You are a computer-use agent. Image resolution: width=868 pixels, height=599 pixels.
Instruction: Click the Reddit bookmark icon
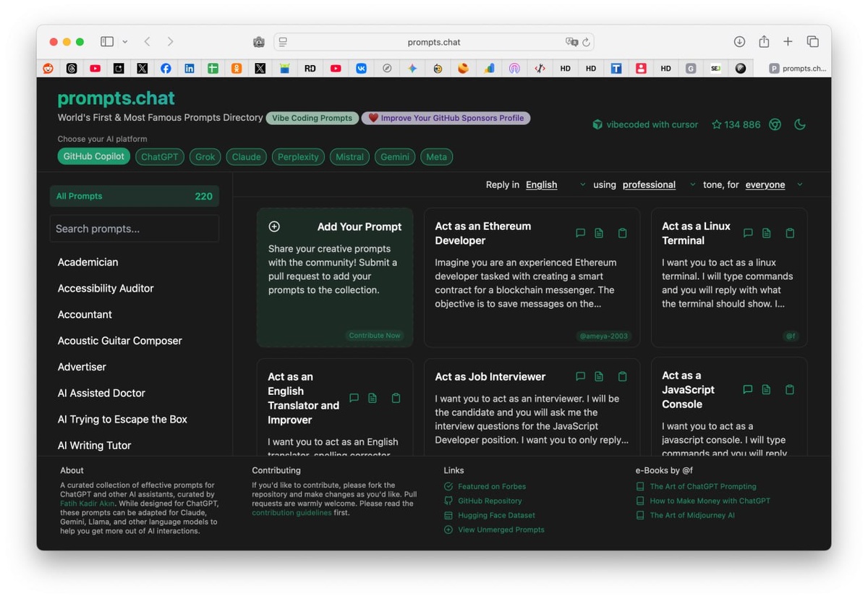point(48,68)
